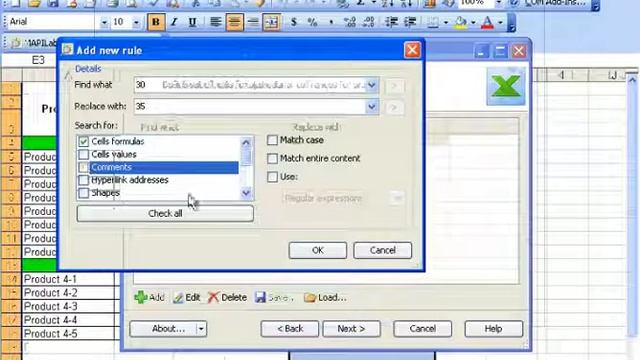
Task: Cancel the Add new rule dialog
Action: (382, 250)
